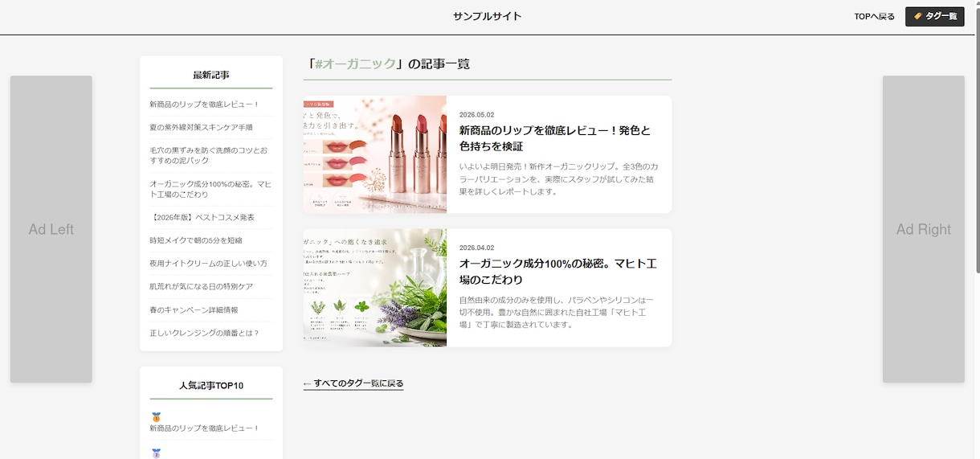Open 夏の紫外線対策スキンケア手順 article link
The width and height of the screenshot is (980, 459).
pyautogui.click(x=201, y=127)
